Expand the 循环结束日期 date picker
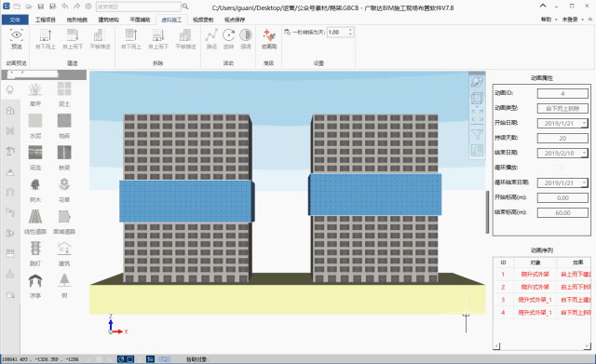596x364 pixels. point(584,182)
